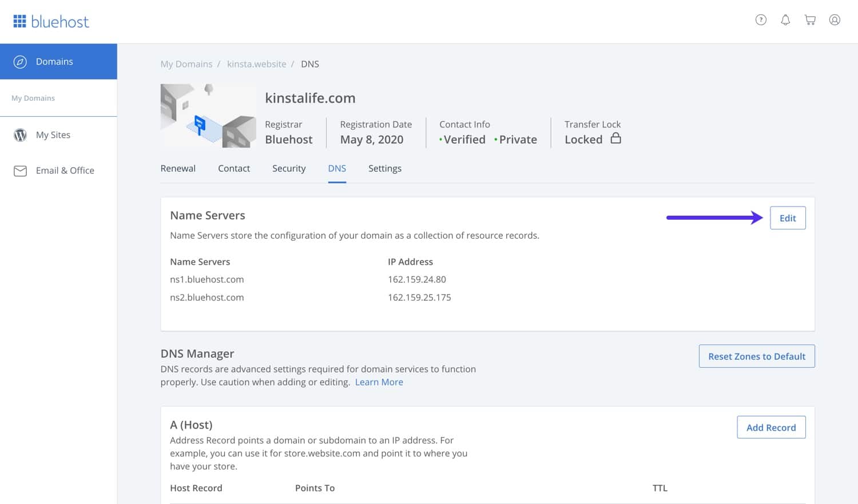
Task: Click the envelope icon for Email & Office
Action: 20,170
